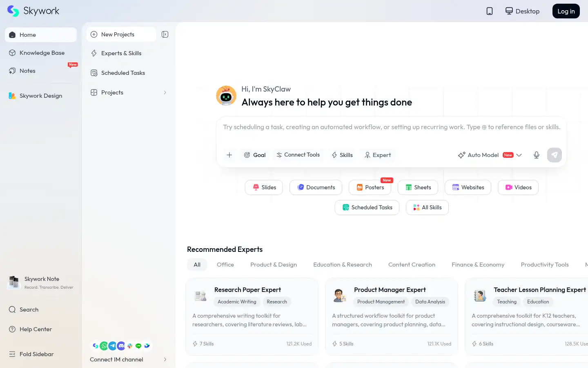Click the Data Analysis tag
The height and width of the screenshot is (368, 588).
pyautogui.click(x=430, y=302)
